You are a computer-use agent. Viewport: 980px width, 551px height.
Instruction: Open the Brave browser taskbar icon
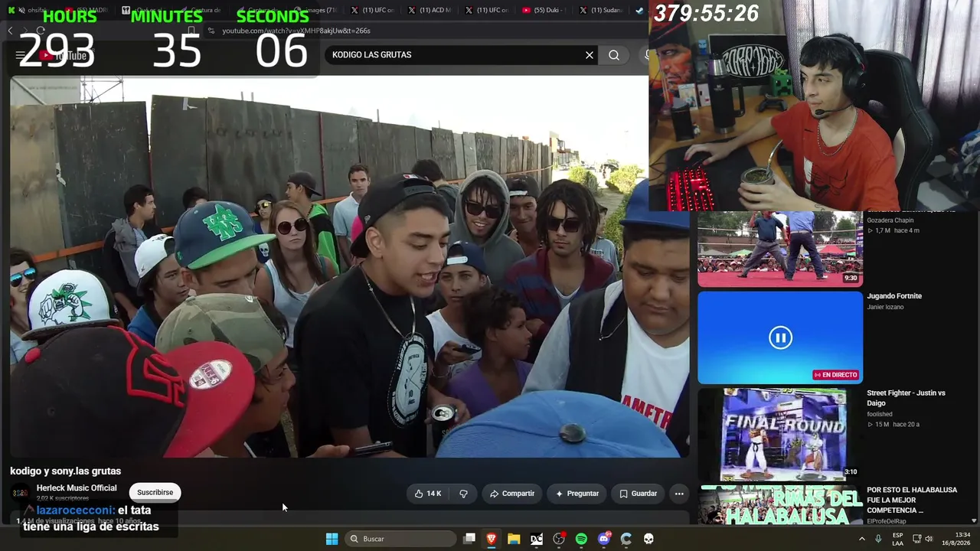tap(492, 539)
